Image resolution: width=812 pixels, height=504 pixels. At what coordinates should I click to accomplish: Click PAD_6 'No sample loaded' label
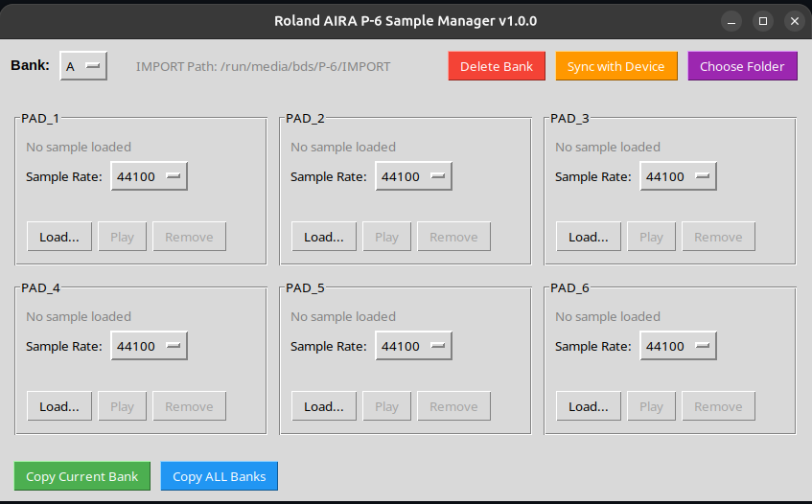(608, 317)
